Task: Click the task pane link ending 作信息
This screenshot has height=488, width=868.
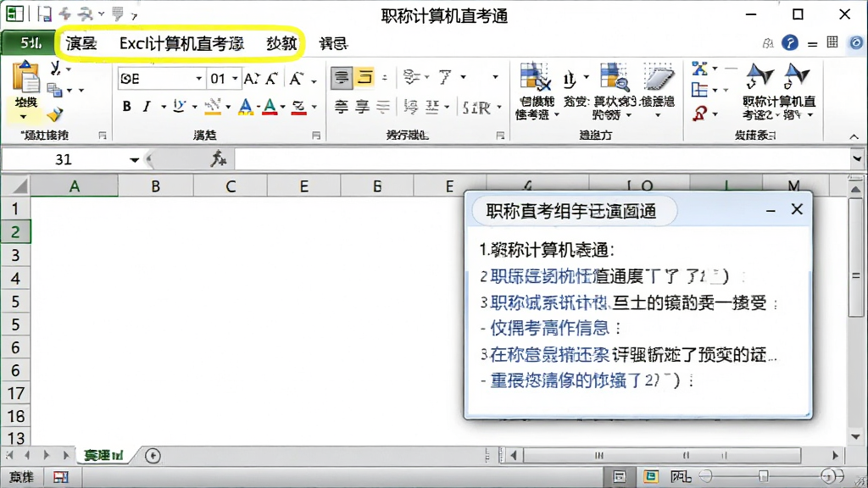Action: coord(549,328)
